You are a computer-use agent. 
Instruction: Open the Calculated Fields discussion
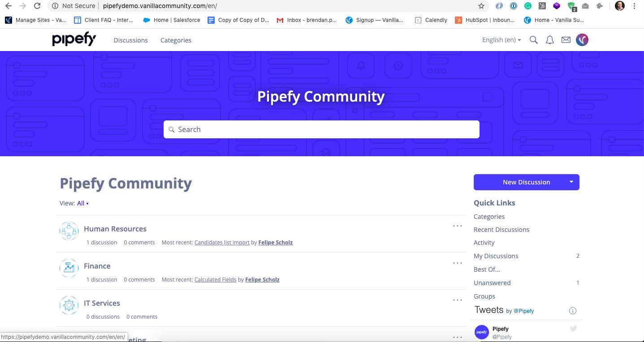click(215, 279)
